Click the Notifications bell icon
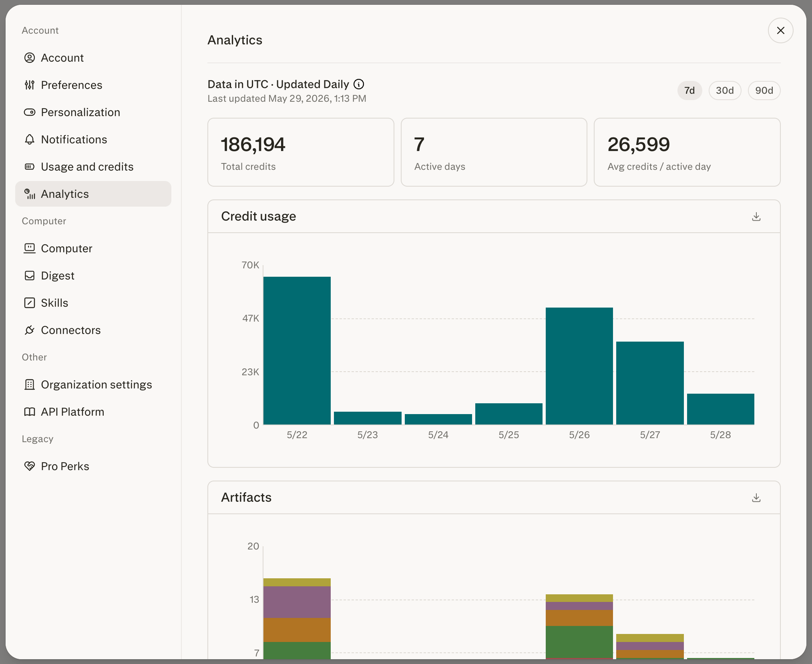This screenshot has width=812, height=664. click(30, 139)
